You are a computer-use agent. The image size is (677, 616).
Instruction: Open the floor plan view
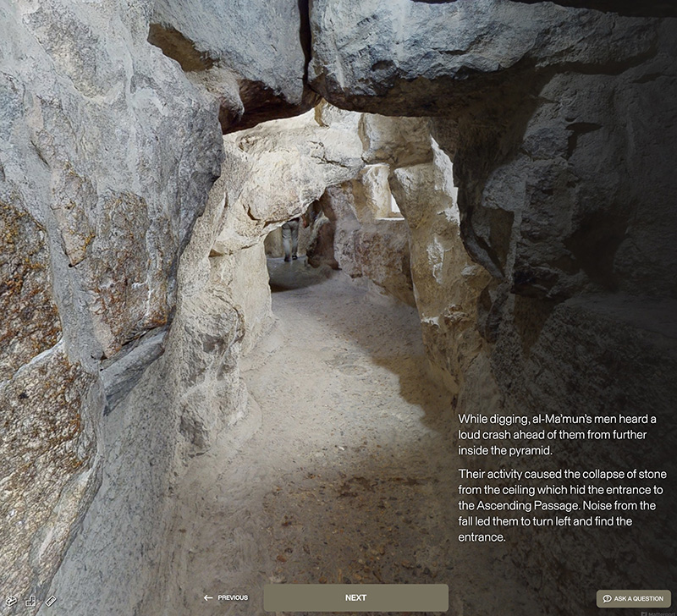tap(30, 601)
